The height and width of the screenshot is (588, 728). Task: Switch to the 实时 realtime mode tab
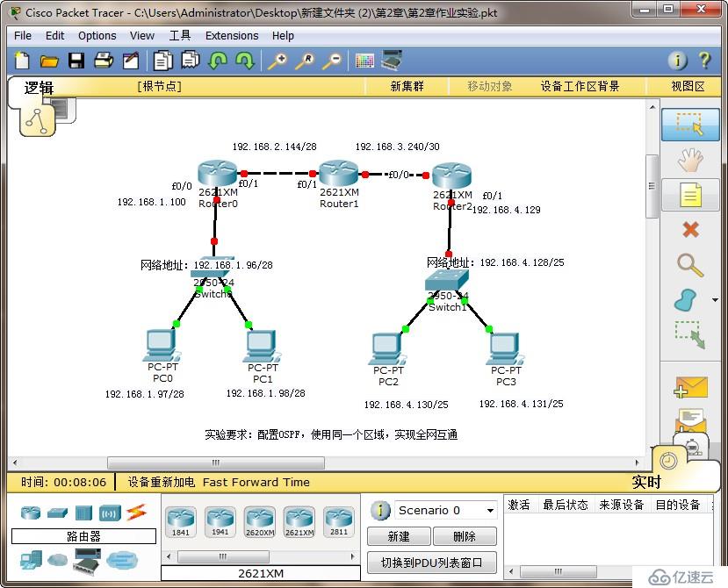[645, 482]
